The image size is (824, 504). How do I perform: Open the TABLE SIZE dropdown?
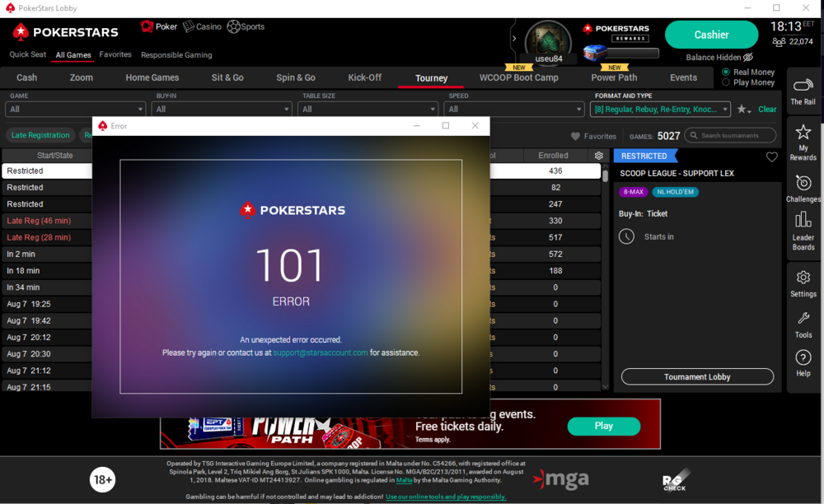[368, 110]
